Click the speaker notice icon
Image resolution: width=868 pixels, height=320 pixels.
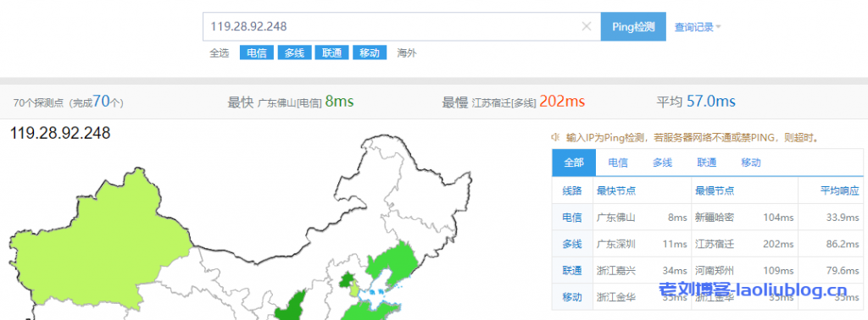pos(555,137)
